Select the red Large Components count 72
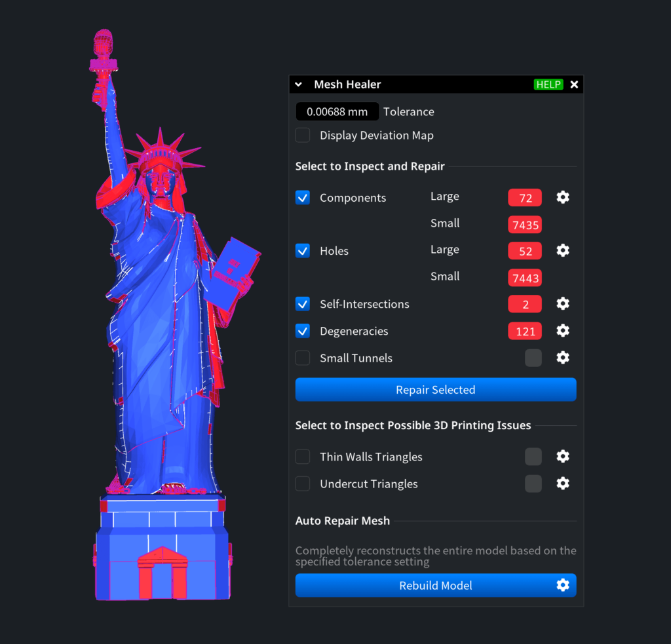 click(x=525, y=198)
